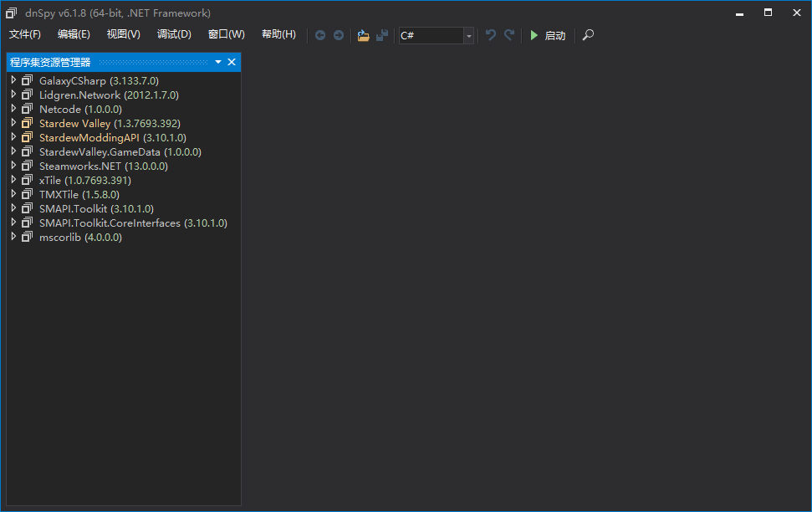Click the 程序集资源管理器 panel title
812x512 pixels.
[50, 62]
